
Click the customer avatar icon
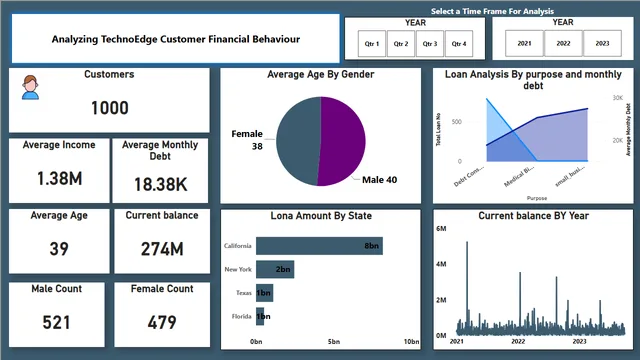click(30, 87)
